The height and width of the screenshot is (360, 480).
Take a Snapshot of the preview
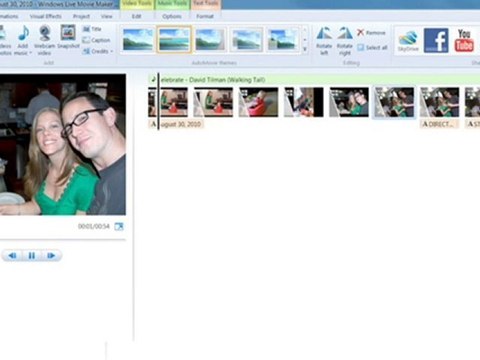pyautogui.click(x=68, y=37)
